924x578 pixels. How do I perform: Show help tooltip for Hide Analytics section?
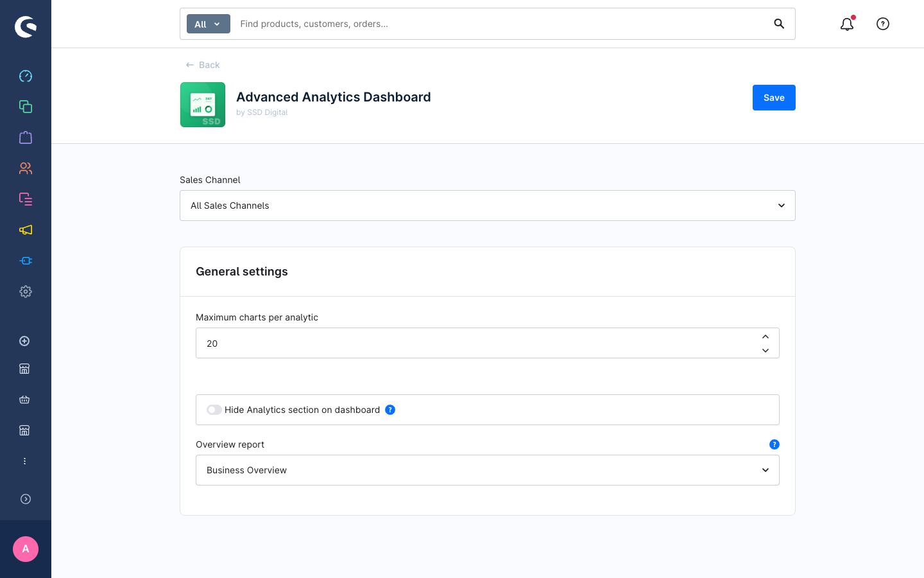click(x=390, y=410)
